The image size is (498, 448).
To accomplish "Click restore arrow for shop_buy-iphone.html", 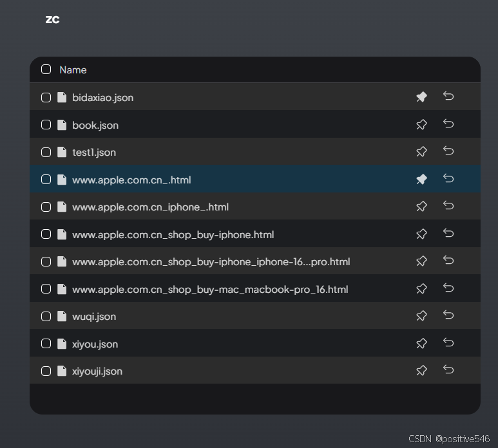I will (x=448, y=233).
